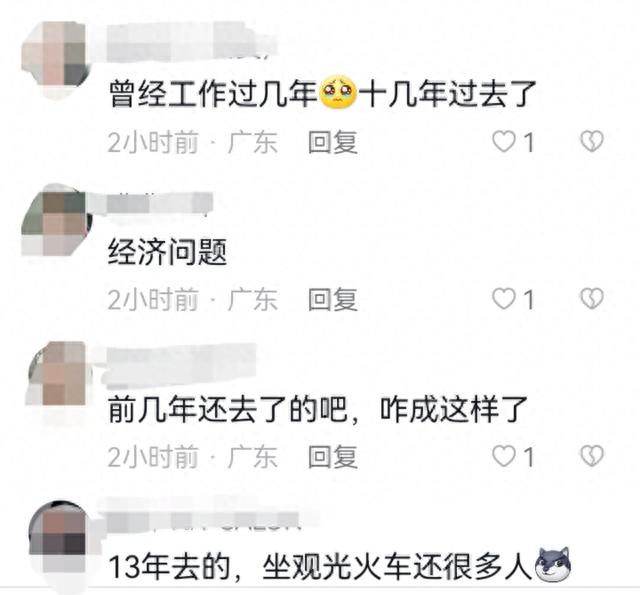This screenshot has width=640, height=595.
Task: Open the blurred username above '曾经工作过几年'
Action: [190, 43]
